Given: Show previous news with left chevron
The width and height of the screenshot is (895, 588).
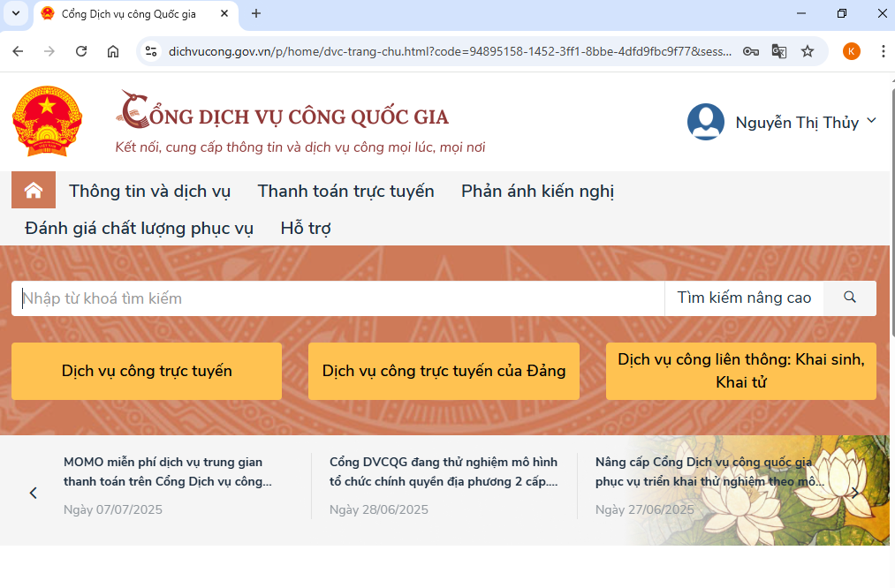Looking at the screenshot, I should [x=33, y=493].
